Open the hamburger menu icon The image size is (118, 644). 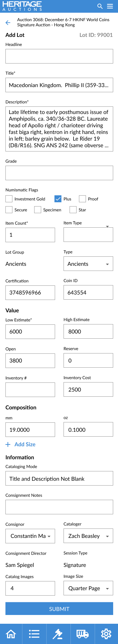pyautogui.click(x=110, y=6)
